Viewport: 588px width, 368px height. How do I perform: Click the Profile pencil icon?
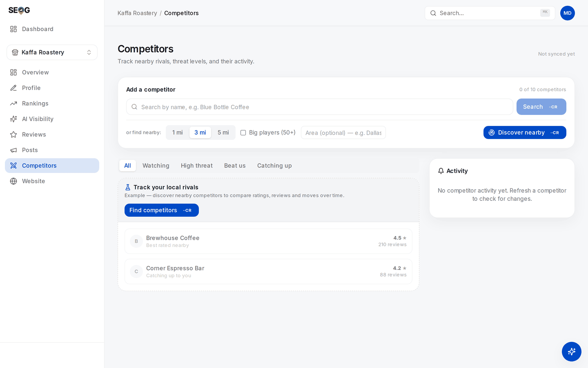(x=13, y=88)
